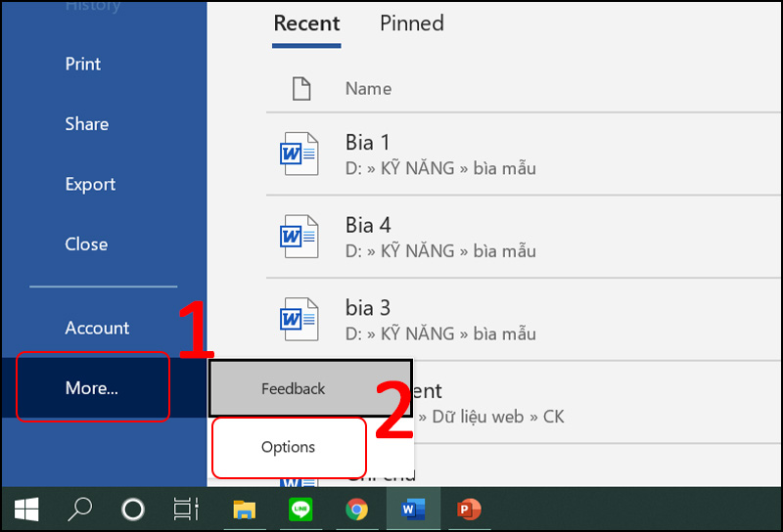This screenshot has width=783, height=532.
Task: Open the Windows Start menu
Action: pyautogui.click(x=26, y=510)
